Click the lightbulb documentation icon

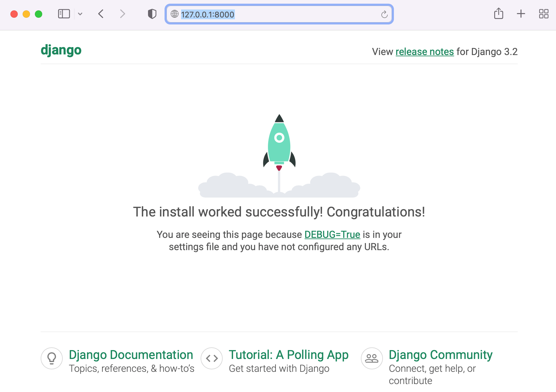pyautogui.click(x=52, y=358)
